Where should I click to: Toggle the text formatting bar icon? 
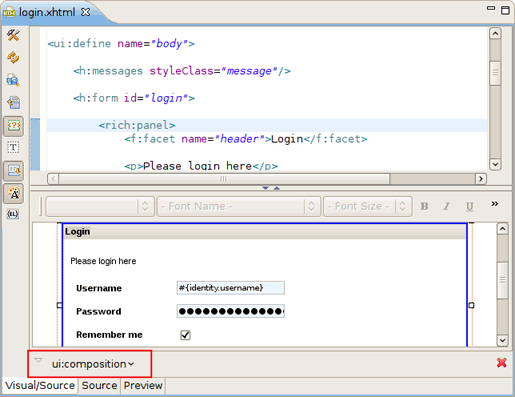tap(13, 193)
